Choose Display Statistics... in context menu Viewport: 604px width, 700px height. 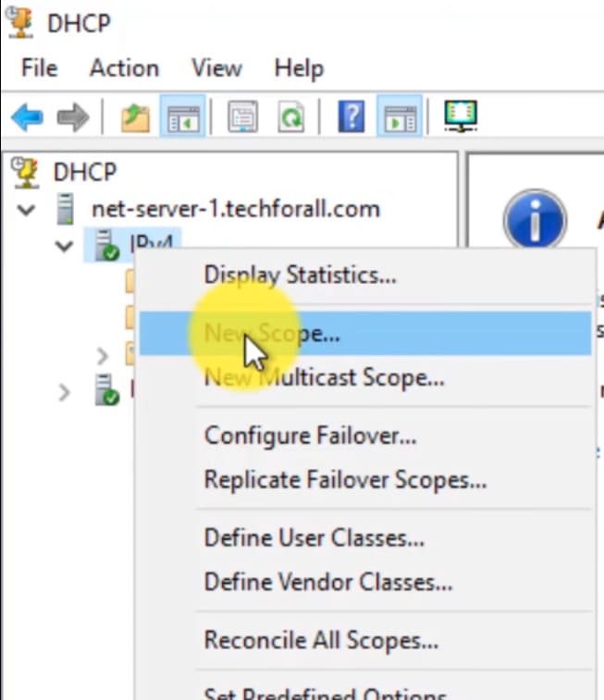300,275
